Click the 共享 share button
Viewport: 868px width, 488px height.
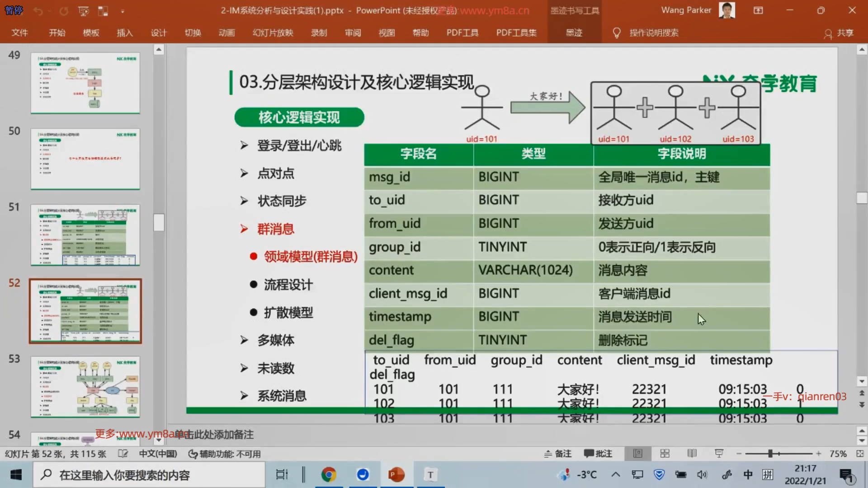(x=839, y=33)
